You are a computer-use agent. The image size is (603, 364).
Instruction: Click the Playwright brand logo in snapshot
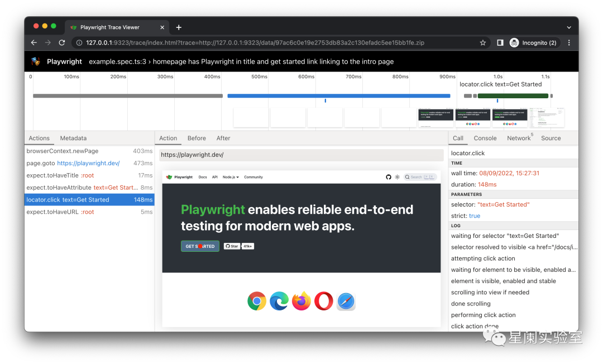[x=179, y=177]
